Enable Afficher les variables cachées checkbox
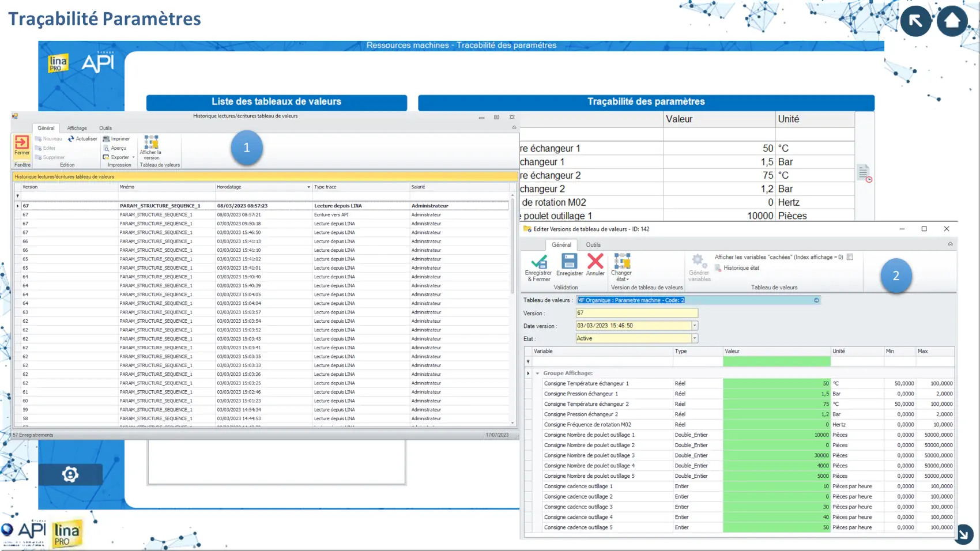 pos(850,257)
